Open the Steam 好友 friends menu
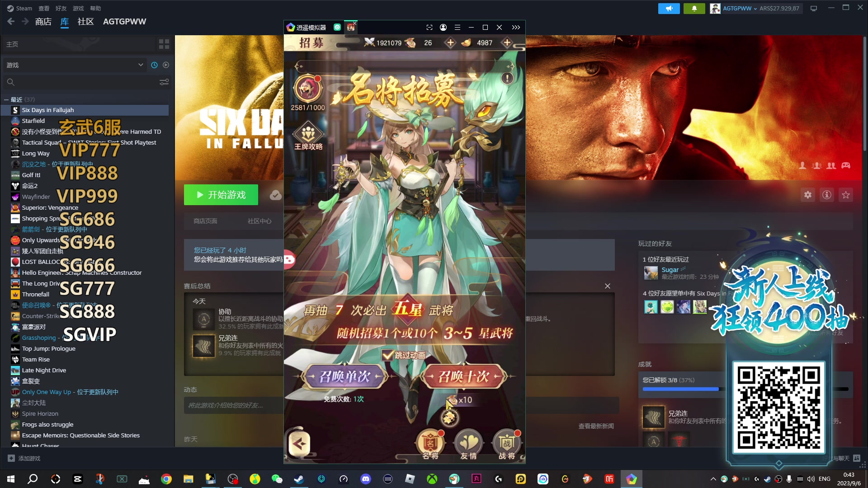This screenshot has height=488, width=868. [x=61, y=8]
